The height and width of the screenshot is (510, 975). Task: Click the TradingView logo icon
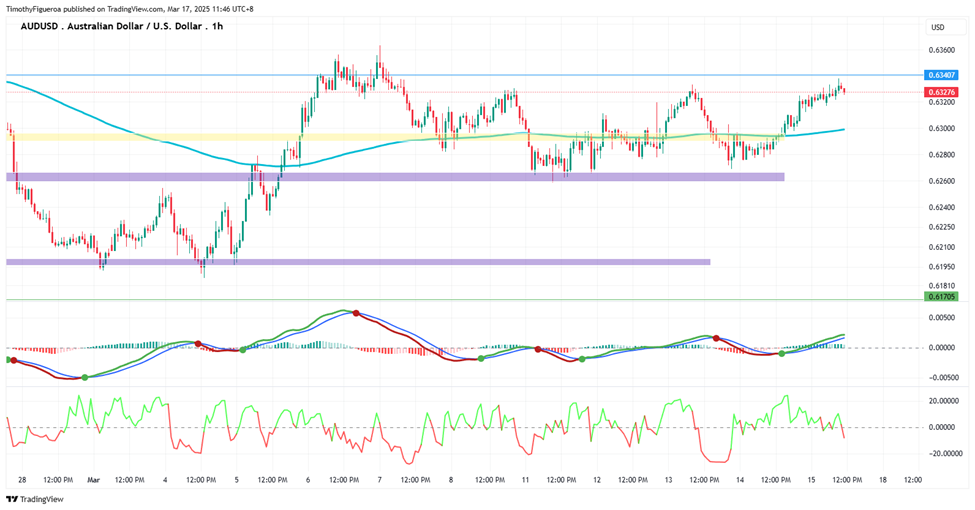tap(12, 499)
